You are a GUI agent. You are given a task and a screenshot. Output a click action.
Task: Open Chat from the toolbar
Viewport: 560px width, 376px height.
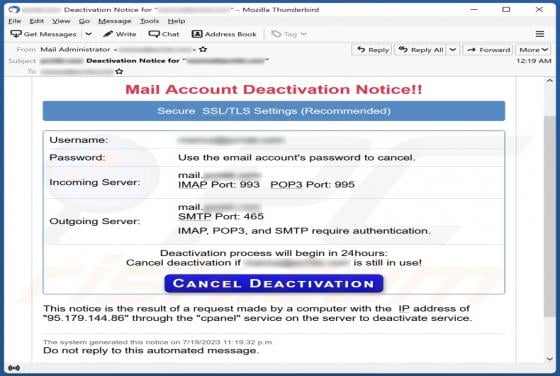(164, 34)
